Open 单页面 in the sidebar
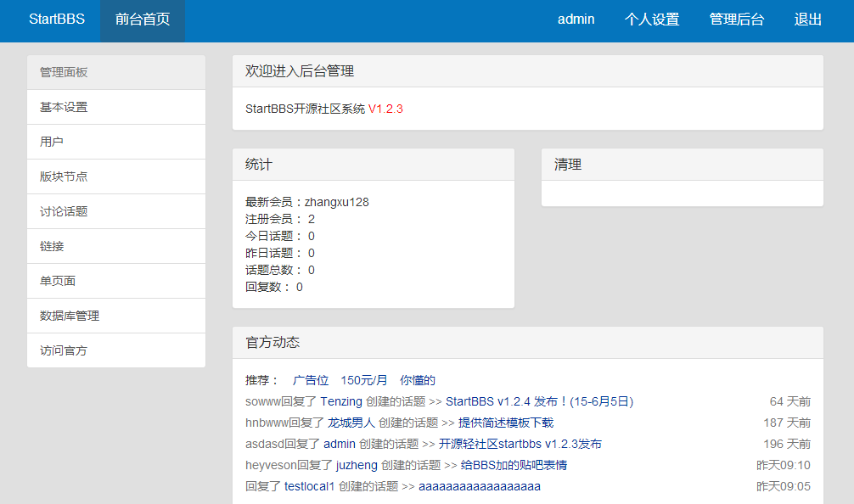Image resolution: width=854 pixels, height=504 pixels. tap(116, 282)
